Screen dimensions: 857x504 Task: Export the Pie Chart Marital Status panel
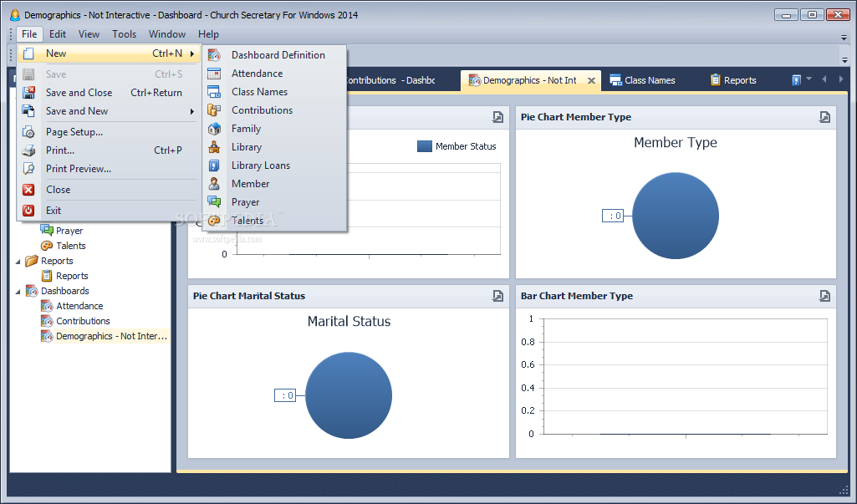[498, 296]
